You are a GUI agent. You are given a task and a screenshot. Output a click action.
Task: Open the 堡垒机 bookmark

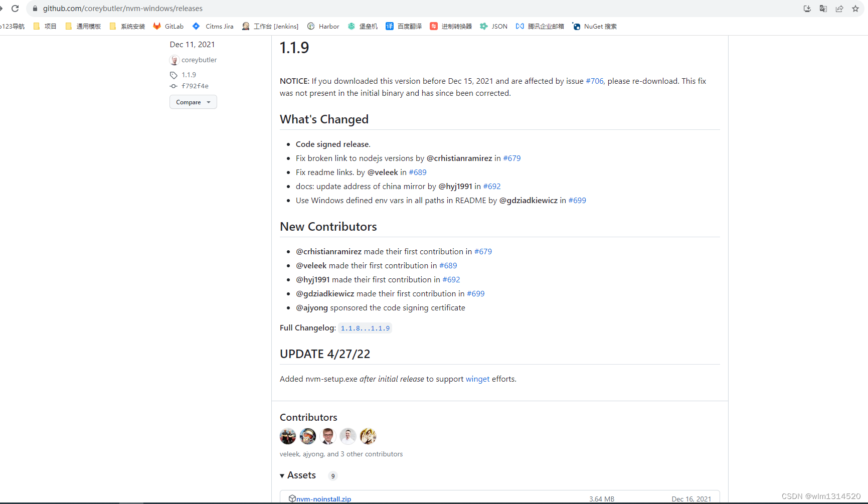point(368,26)
